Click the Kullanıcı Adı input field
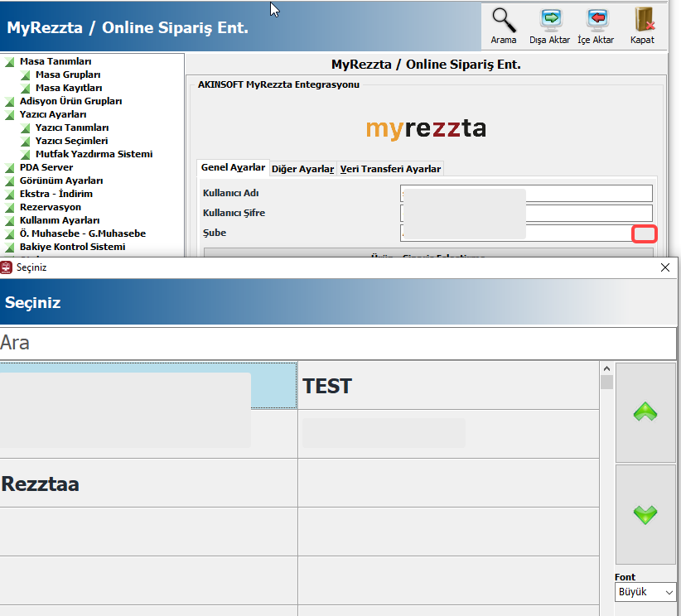 pyautogui.click(x=526, y=193)
